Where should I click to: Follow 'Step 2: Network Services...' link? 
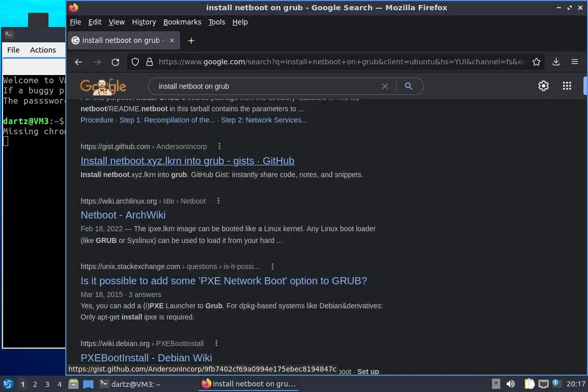tap(264, 120)
